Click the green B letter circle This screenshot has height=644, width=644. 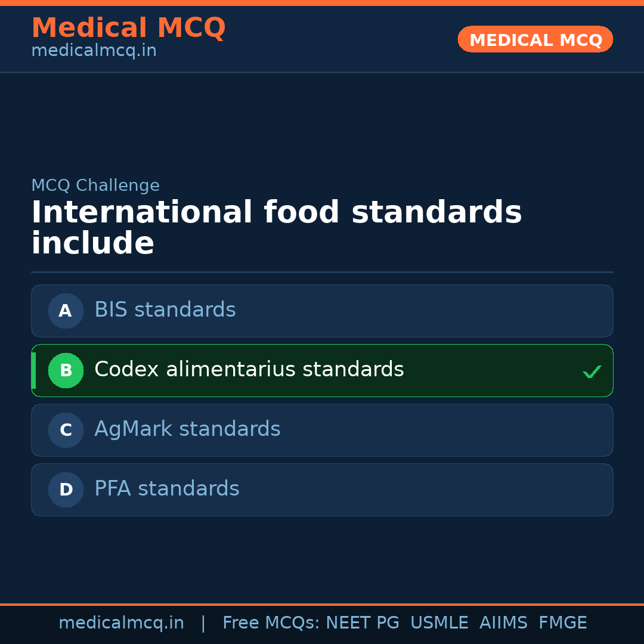(x=66, y=370)
